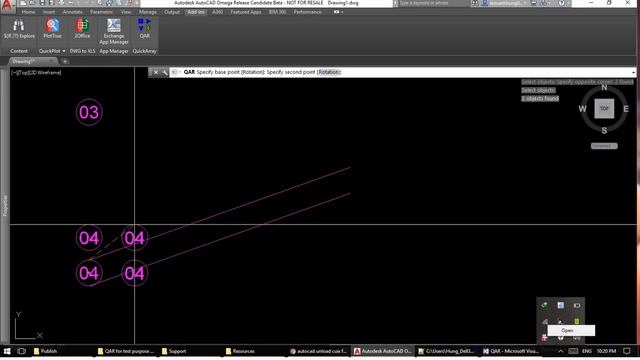The height and width of the screenshot is (360, 640).
Task: Open command line customize wrench
Action: click(x=165, y=72)
